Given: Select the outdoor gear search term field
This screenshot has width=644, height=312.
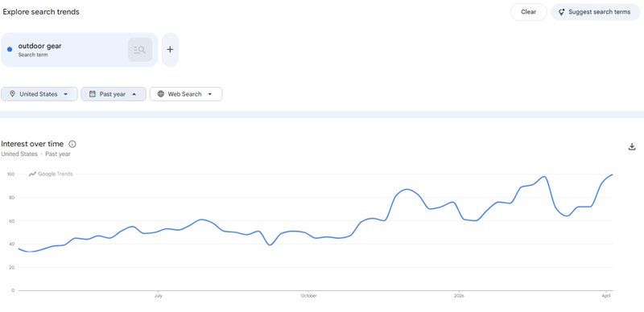Looking at the screenshot, I should coord(79,50).
